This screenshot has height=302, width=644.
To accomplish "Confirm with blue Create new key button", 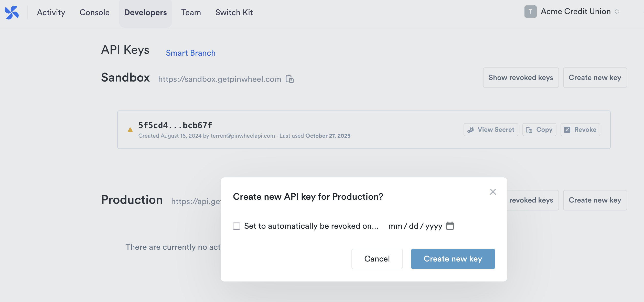I will tap(453, 259).
